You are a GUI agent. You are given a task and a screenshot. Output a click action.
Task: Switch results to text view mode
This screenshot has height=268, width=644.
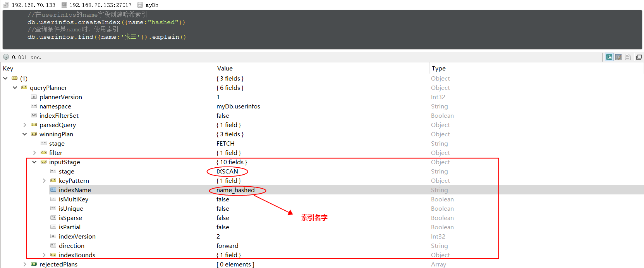[x=628, y=57]
